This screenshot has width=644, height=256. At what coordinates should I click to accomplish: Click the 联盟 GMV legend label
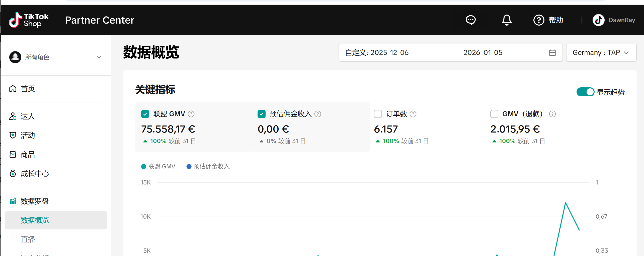click(162, 166)
